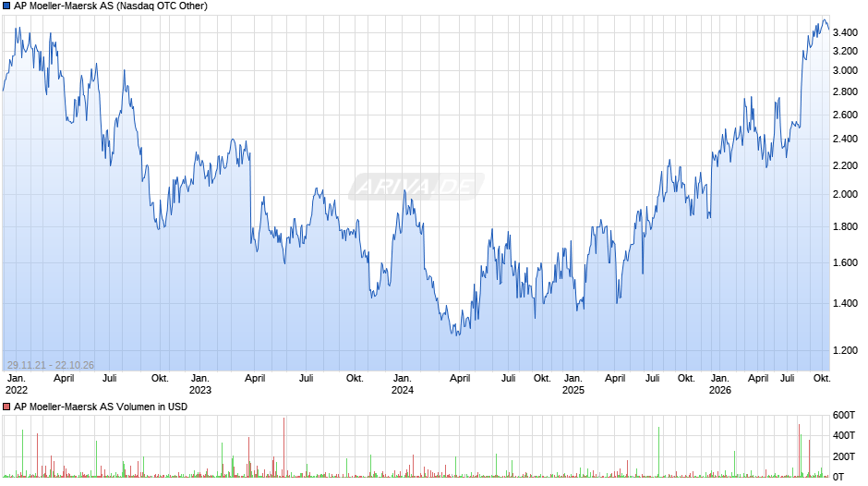Click the price axis label 3.200
Screen dimensions: 868x486
click(x=845, y=51)
